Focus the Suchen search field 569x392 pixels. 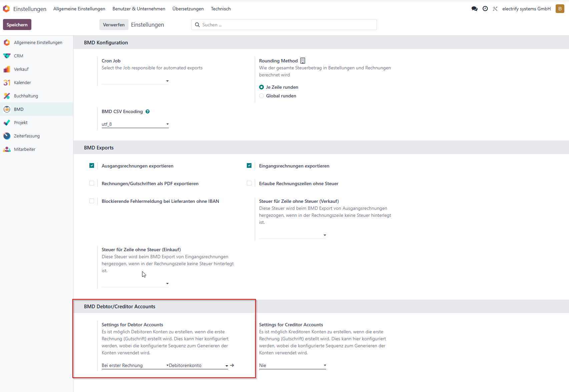pyautogui.click(x=284, y=25)
